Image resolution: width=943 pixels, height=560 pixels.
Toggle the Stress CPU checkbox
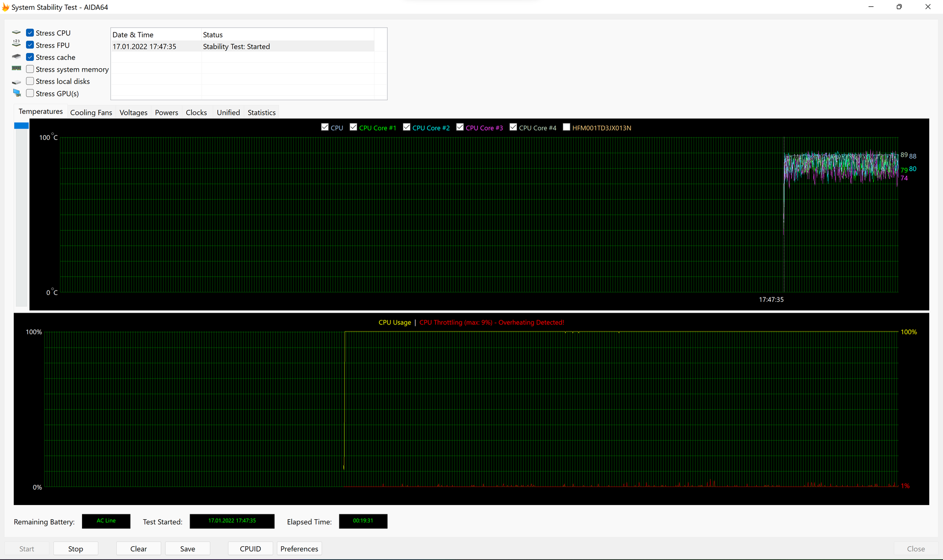[x=29, y=33]
